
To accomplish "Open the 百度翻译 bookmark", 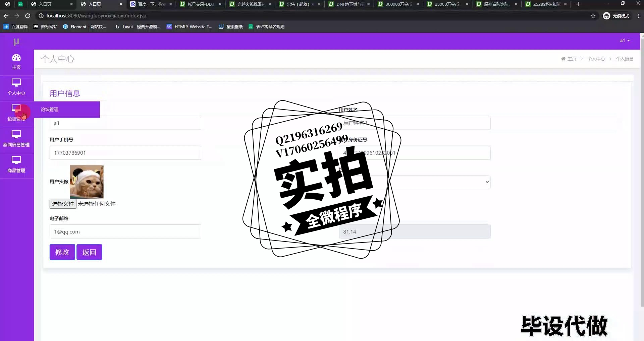I will pyautogui.click(x=15, y=27).
